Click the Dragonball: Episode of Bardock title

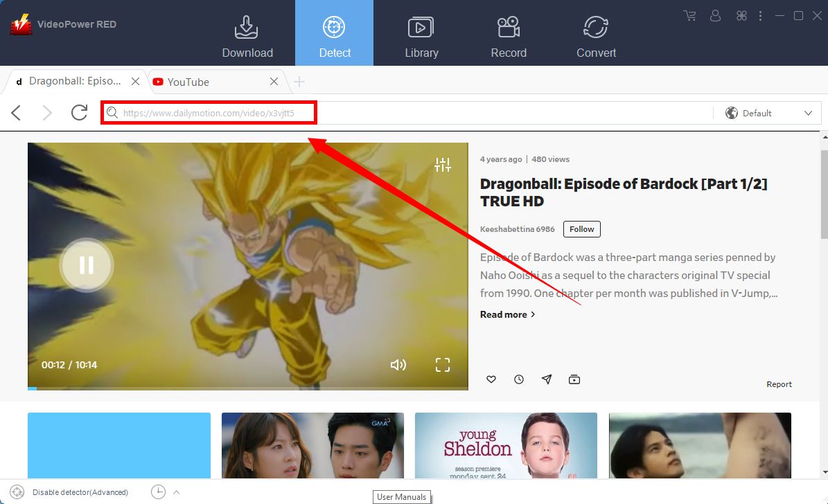pos(623,192)
